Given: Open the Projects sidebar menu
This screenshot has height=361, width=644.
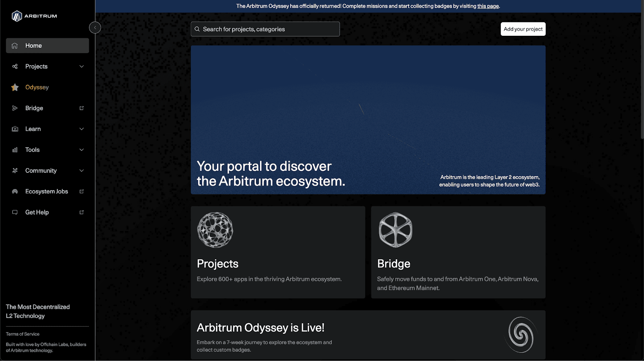Looking at the screenshot, I should [x=47, y=66].
